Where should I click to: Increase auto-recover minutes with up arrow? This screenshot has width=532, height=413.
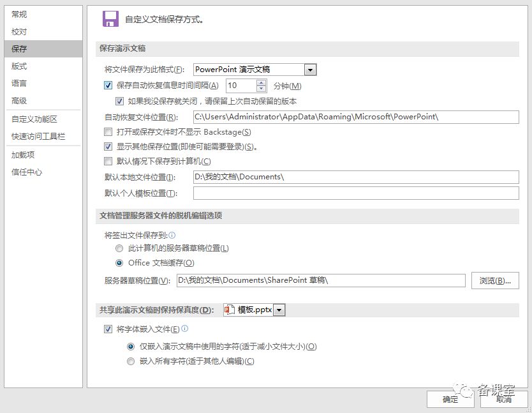pyautogui.click(x=261, y=82)
